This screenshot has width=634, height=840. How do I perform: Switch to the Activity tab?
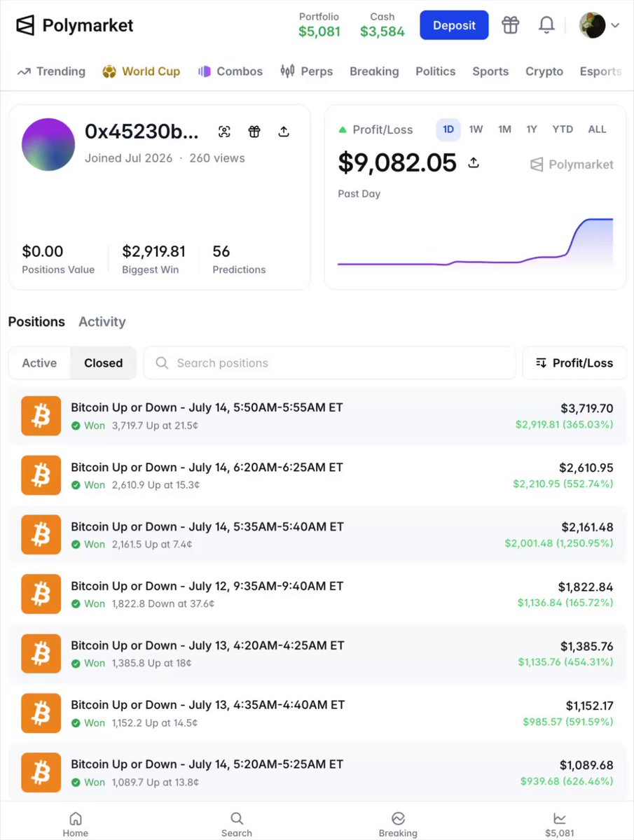102,322
